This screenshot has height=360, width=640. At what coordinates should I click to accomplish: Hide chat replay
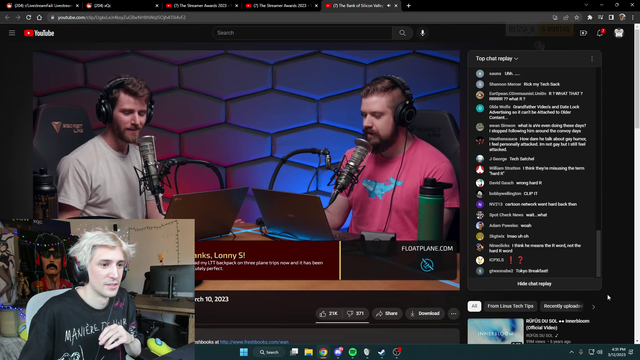coord(534,284)
